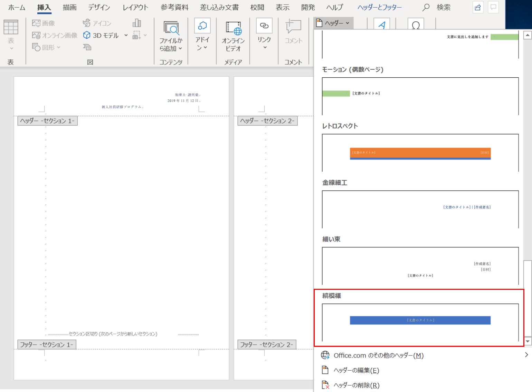Click the gallery scrollbar down arrow
Viewport: 532px width, 392px height.
pos(527,341)
